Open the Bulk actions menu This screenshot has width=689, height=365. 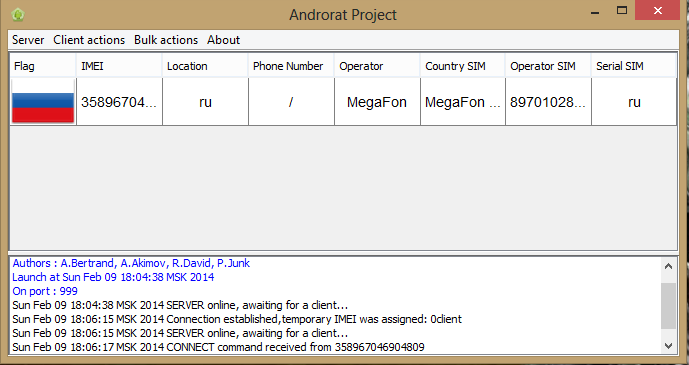pos(166,40)
